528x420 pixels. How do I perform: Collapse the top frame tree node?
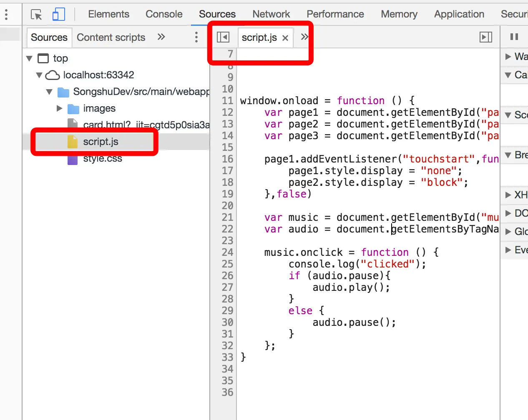[29, 58]
